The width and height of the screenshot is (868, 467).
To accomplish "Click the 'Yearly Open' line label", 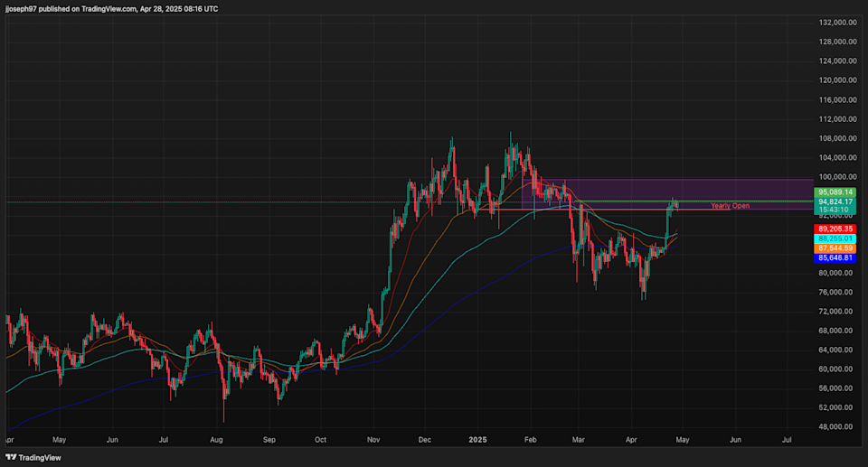I will (730, 206).
